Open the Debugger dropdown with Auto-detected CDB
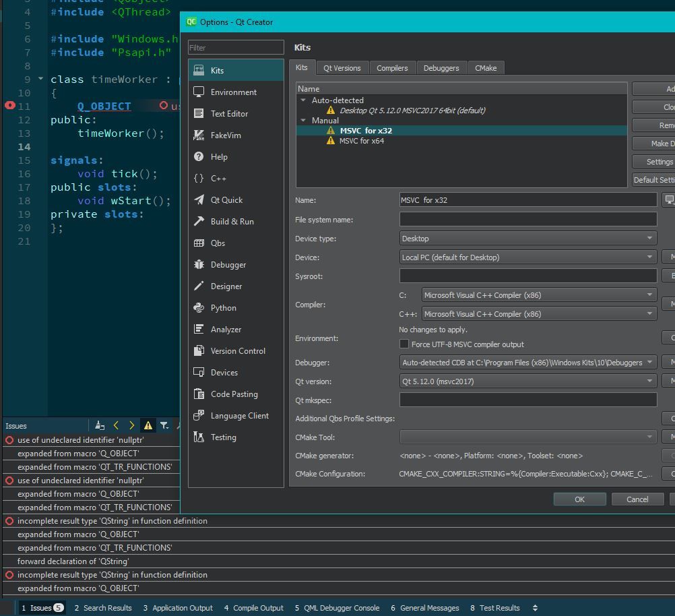This screenshot has height=616, width=675. (528, 363)
